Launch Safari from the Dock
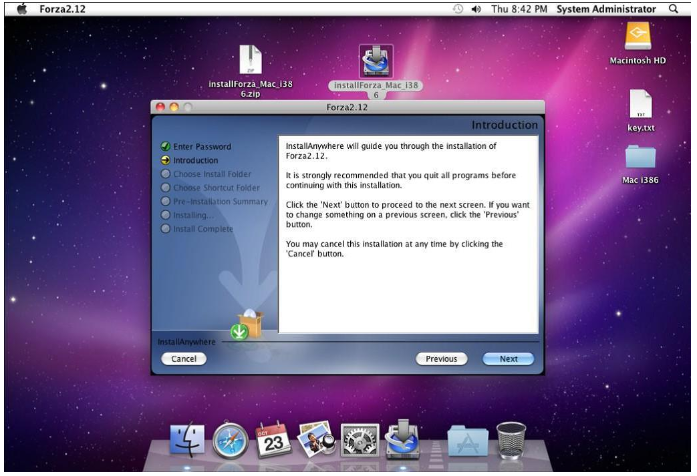 (x=230, y=440)
